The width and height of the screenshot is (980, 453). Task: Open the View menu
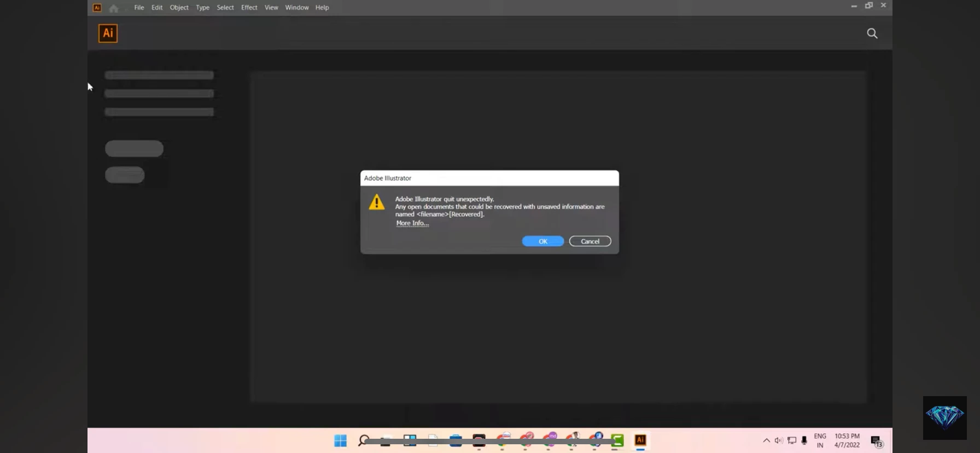pyautogui.click(x=271, y=8)
